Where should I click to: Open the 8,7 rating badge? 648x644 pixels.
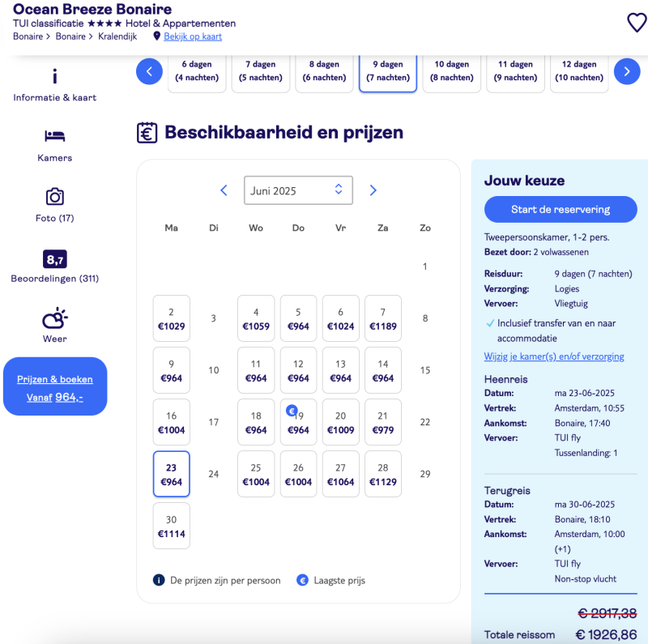pos(54,259)
